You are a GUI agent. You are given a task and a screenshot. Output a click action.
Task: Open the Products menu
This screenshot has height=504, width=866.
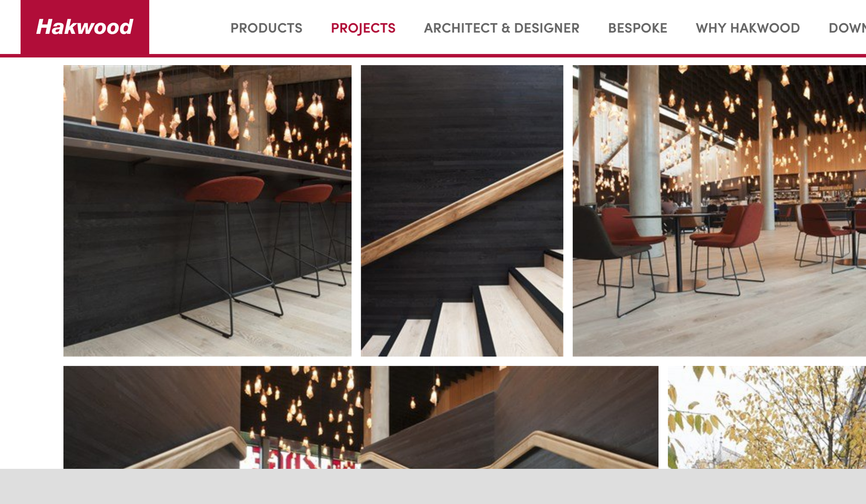266,28
